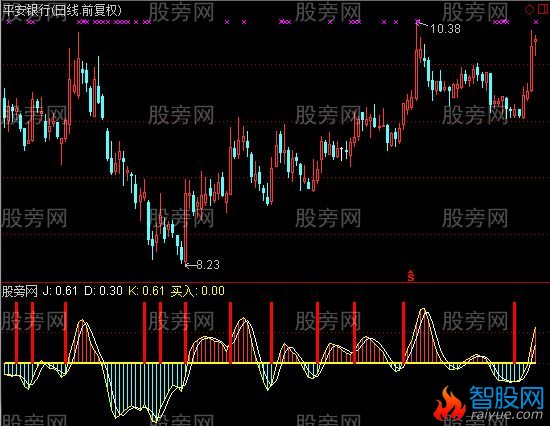Click the red diamond icon at top right

click(x=529, y=9)
